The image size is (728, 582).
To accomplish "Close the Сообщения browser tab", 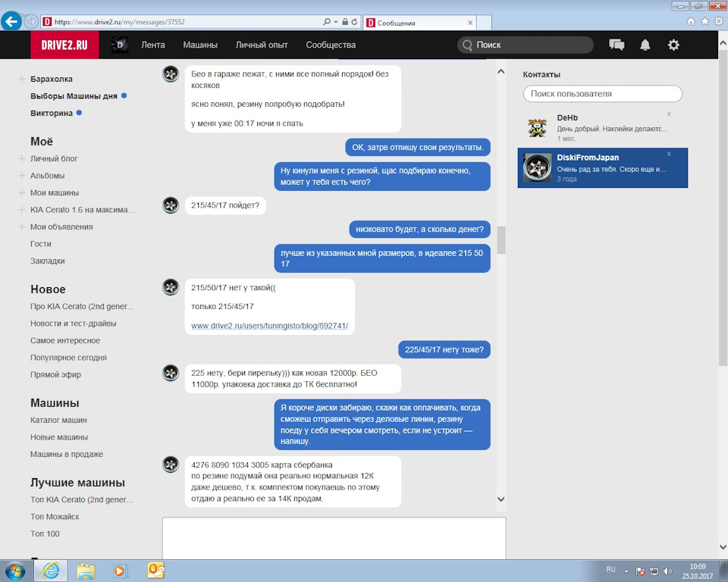I will pyautogui.click(x=470, y=23).
